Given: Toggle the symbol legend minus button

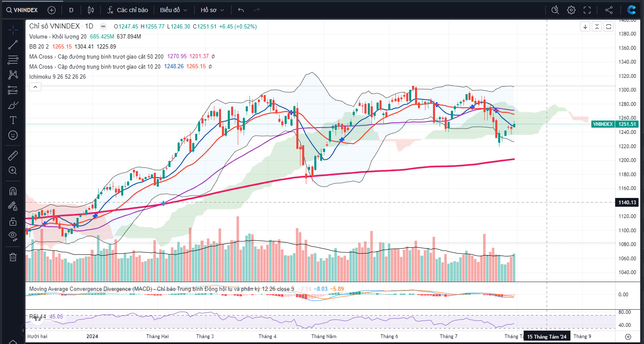Looking at the screenshot, I should (x=103, y=26).
